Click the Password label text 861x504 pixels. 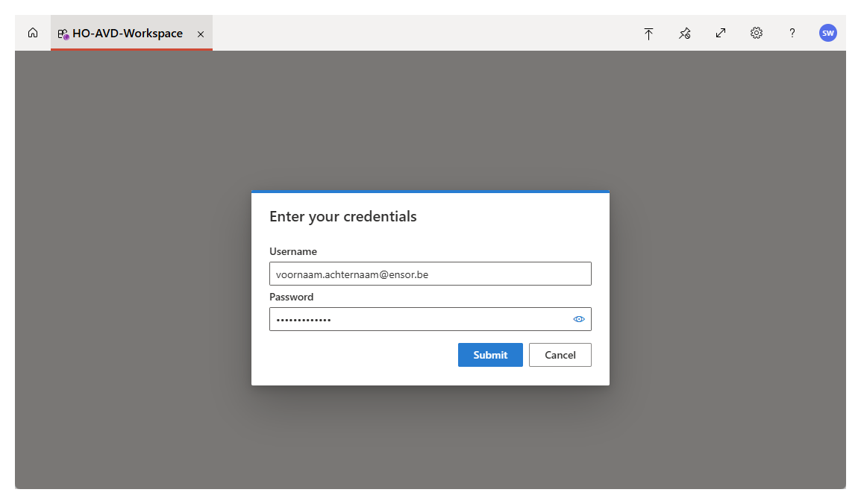291,297
